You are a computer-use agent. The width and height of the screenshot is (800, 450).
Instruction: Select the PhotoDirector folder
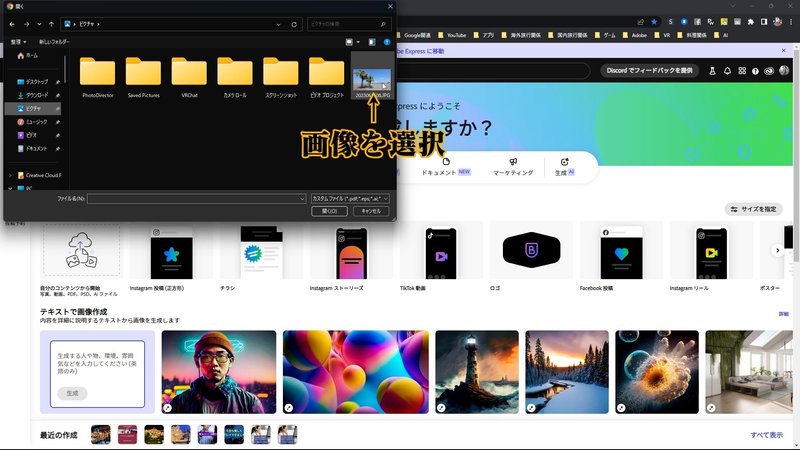tap(97, 77)
